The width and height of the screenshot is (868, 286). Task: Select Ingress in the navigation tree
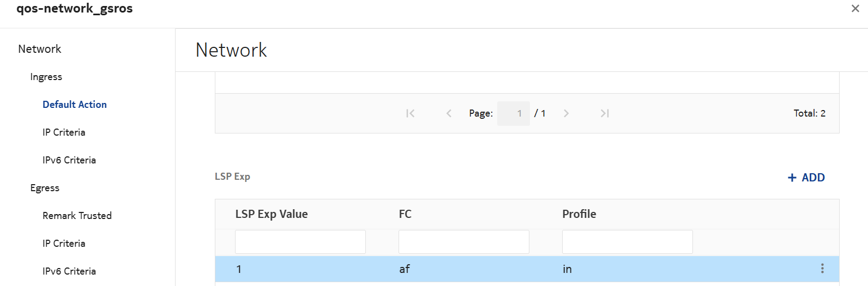46,77
